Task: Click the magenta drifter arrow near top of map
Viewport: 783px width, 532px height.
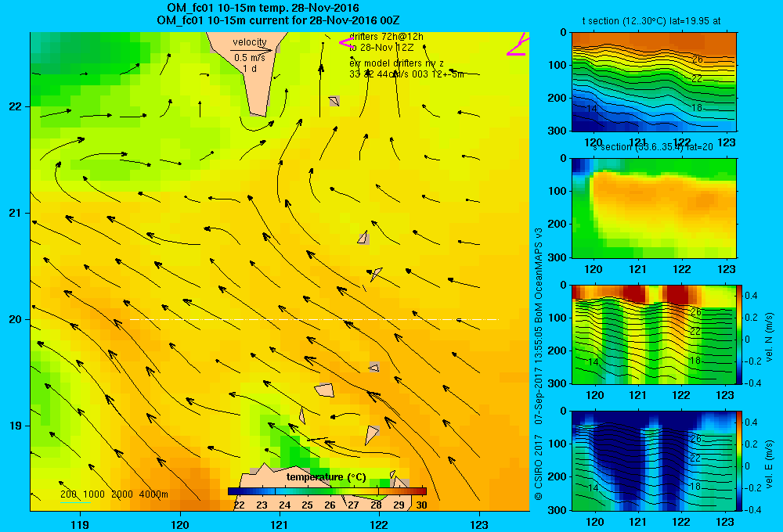Action: coord(347,43)
